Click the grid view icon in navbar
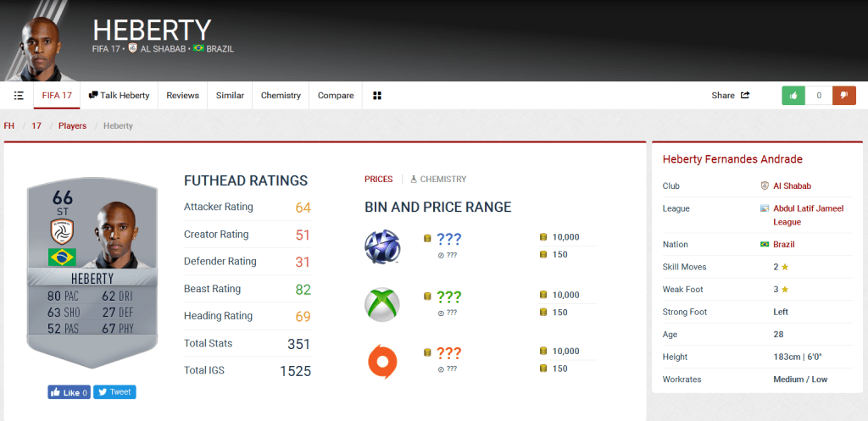The height and width of the screenshot is (421, 868). click(377, 96)
